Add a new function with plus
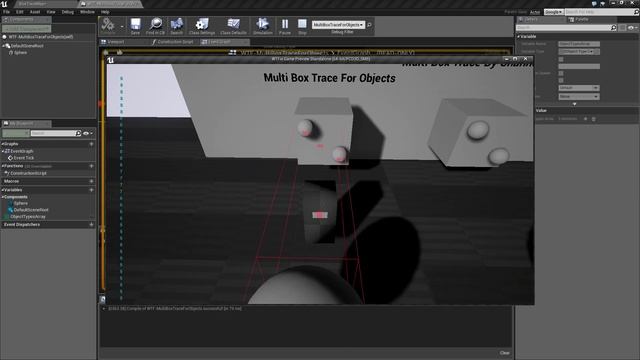The width and height of the screenshot is (640, 360). (x=91, y=166)
